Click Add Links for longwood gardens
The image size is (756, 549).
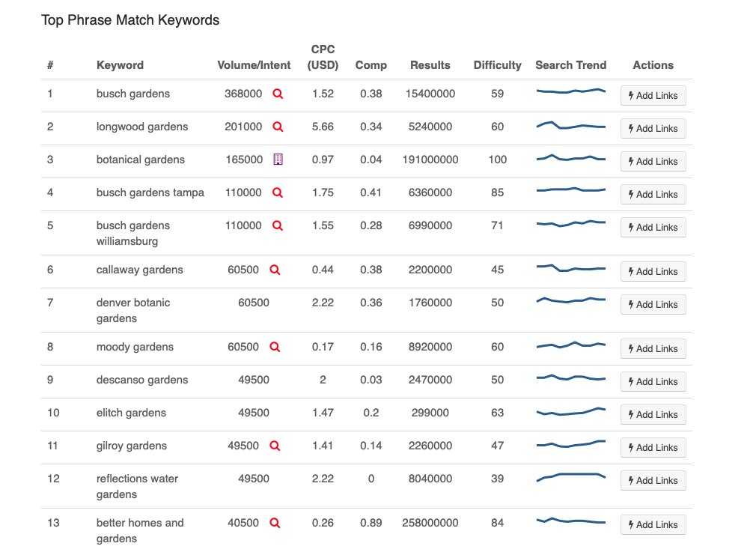653,128
